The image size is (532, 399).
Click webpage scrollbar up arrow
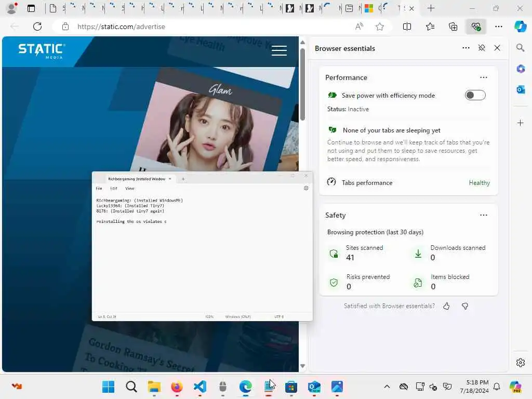pyautogui.click(x=303, y=43)
